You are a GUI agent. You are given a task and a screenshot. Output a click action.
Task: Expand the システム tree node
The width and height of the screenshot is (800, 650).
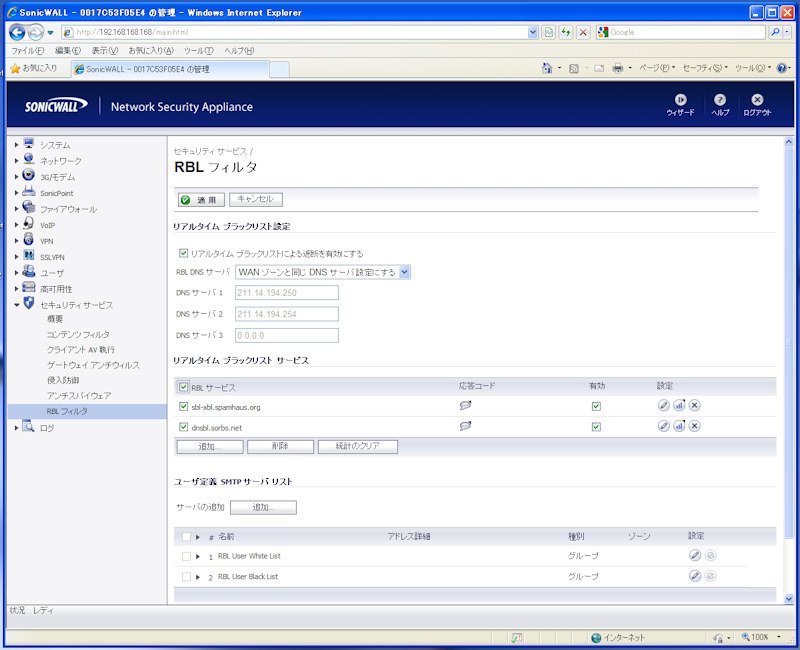[x=17, y=145]
